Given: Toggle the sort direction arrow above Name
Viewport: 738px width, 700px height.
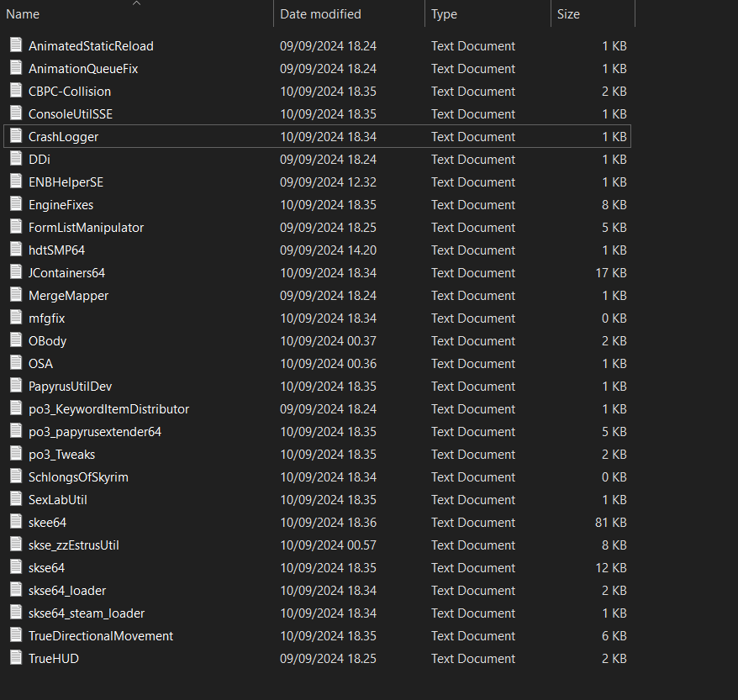Looking at the screenshot, I should pyautogui.click(x=136, y=3).
